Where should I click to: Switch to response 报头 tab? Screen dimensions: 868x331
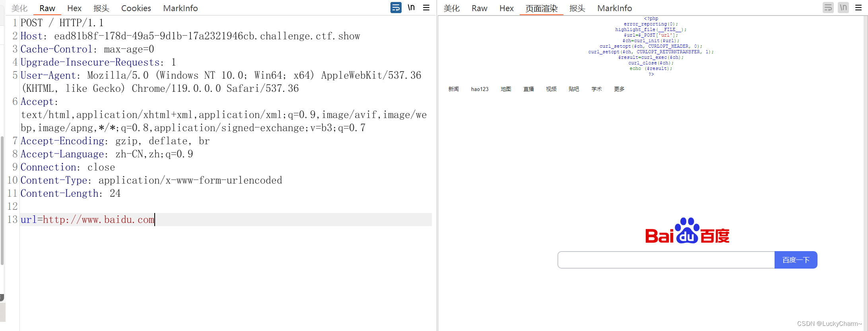[x=577, y=8]
